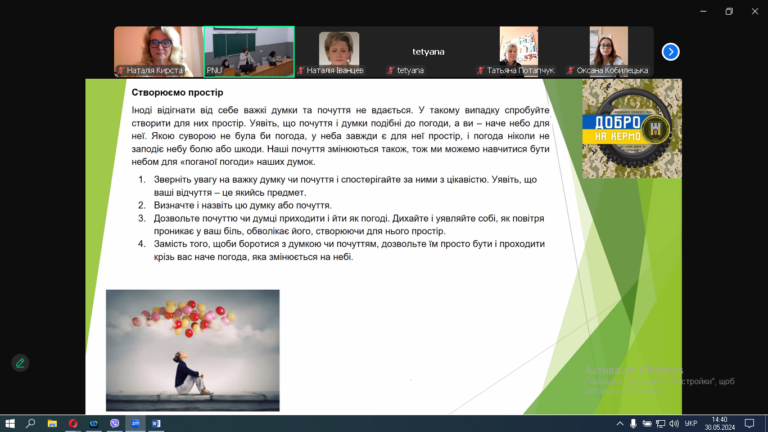Open notification center panel
This screenshot has height=432, width=768.
point(749,424)
